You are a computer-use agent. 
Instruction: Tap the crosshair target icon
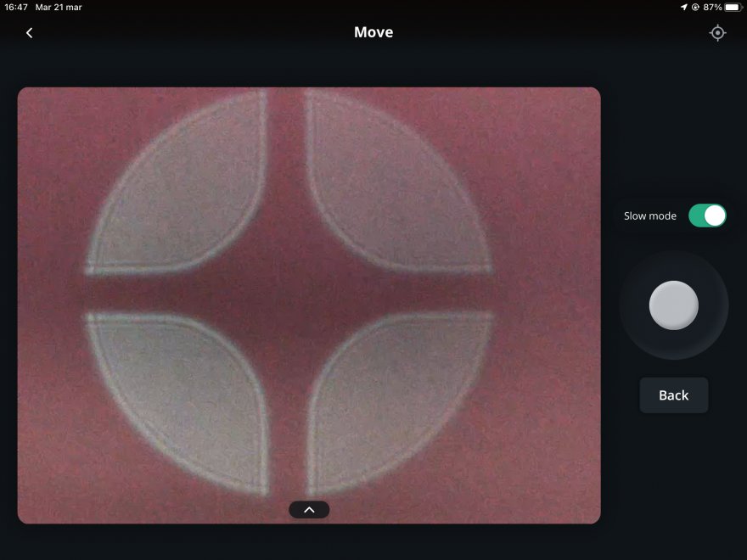tap(717, 33)
